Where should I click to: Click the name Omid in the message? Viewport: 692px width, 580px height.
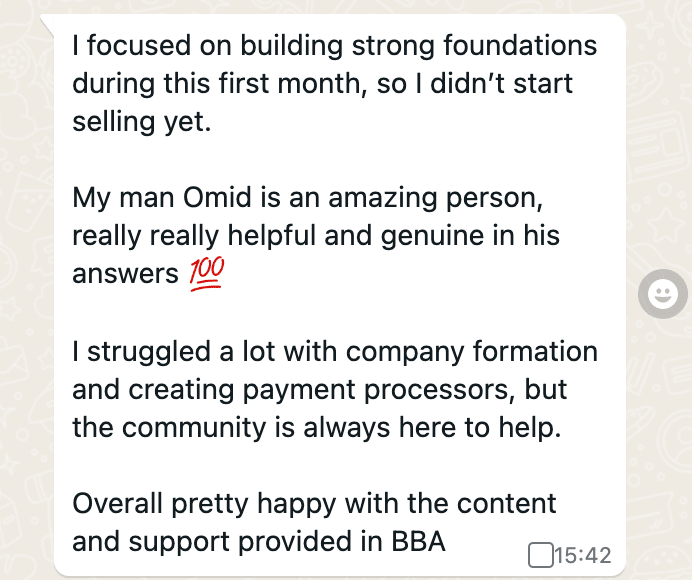217,197
